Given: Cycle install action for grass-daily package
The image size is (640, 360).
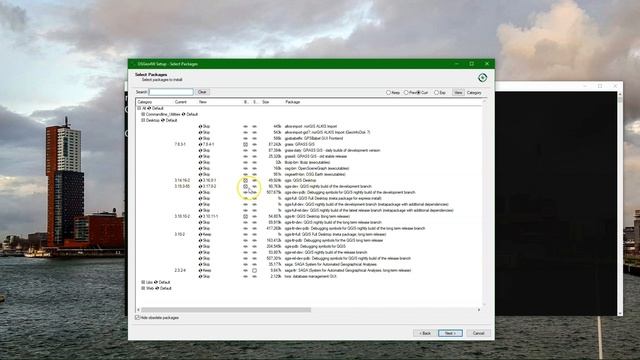Looking at the screenshot, I should click(200, 151).
